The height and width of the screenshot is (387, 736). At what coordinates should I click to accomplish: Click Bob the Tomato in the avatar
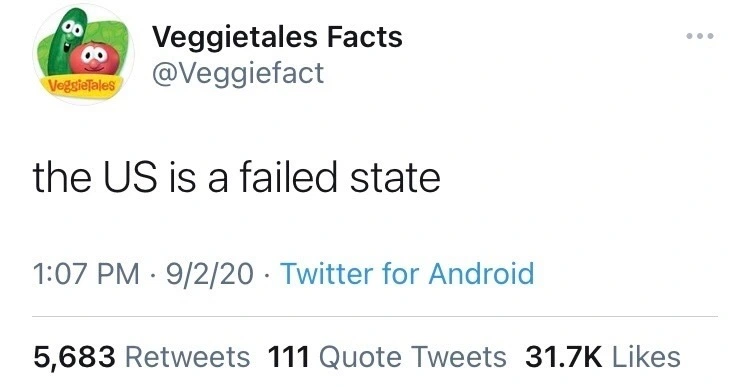(94, 59)
